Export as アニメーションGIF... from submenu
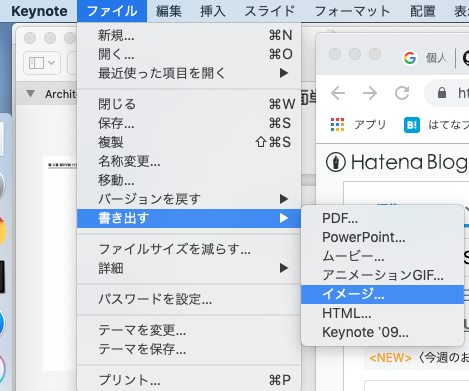This screenshot has height=391, width=469. (382, 275)
